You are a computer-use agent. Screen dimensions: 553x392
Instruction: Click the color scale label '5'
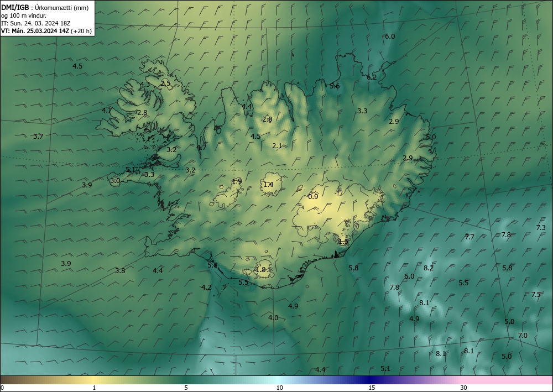[x=186, y=388]
